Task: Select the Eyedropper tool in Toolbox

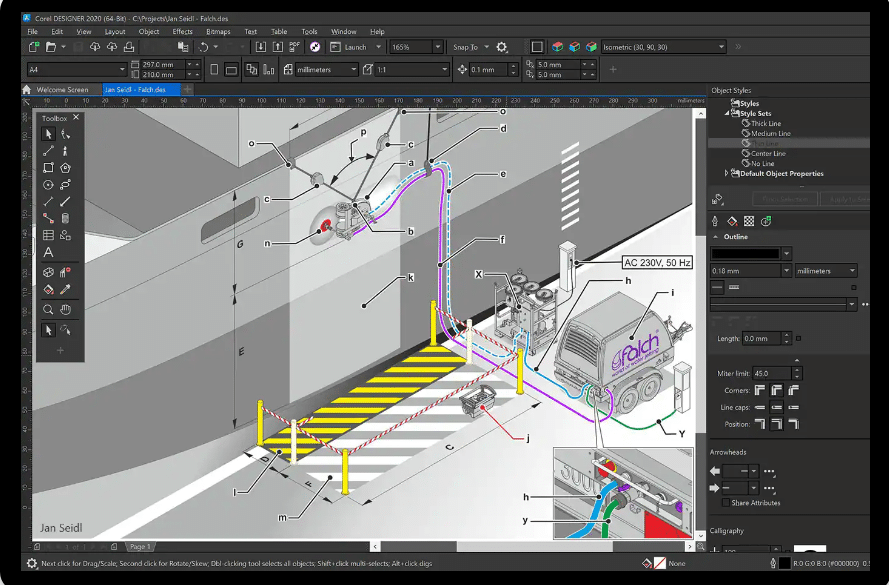Action: click(65, 290)
